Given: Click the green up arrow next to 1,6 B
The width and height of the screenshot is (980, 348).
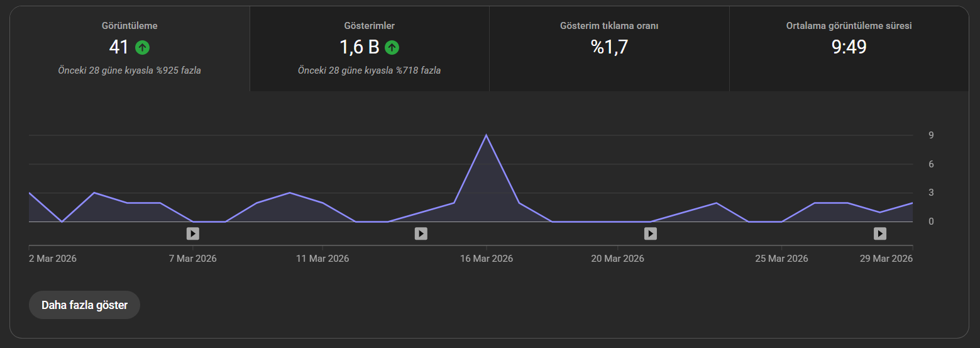Looking at the screenshot, I should (x=392, y=47).
